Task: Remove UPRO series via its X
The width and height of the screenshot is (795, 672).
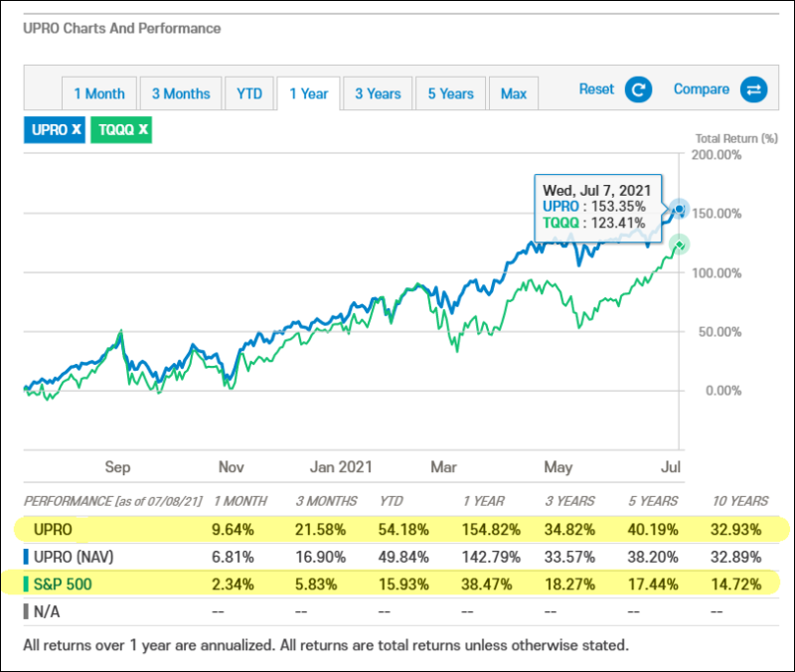Action: pyautogui.click(x=77, y=129)
